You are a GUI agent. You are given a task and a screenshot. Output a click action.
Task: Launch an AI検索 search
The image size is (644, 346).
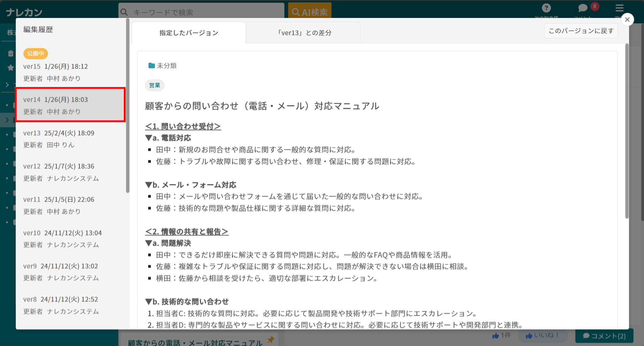(309, 11)
